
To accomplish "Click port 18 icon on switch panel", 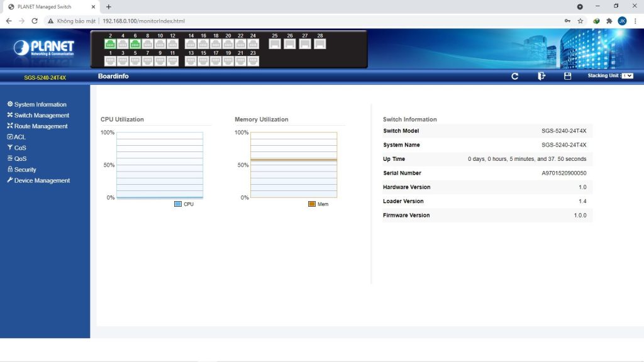I will [x=216, y=44].
